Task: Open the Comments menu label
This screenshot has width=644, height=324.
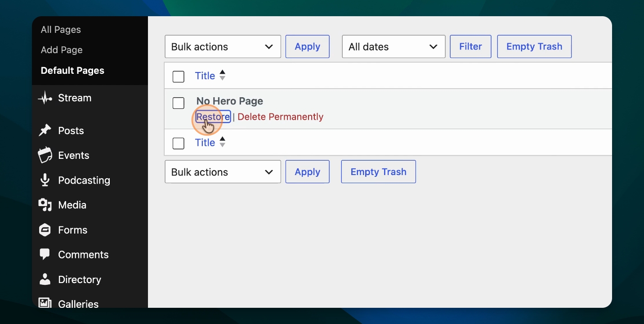Action: click(x=83, y=255)
